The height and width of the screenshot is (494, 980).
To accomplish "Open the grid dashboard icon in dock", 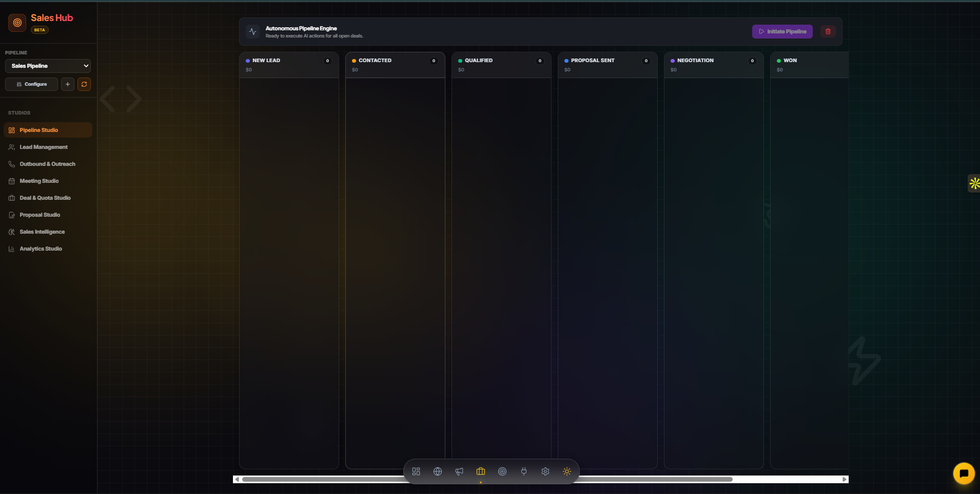I will pos(416,471).
